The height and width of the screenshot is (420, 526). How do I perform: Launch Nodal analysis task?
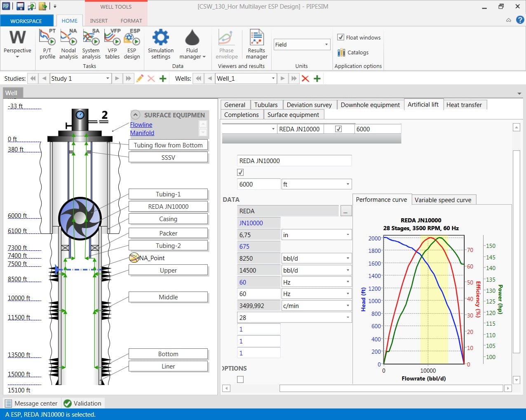68,44
